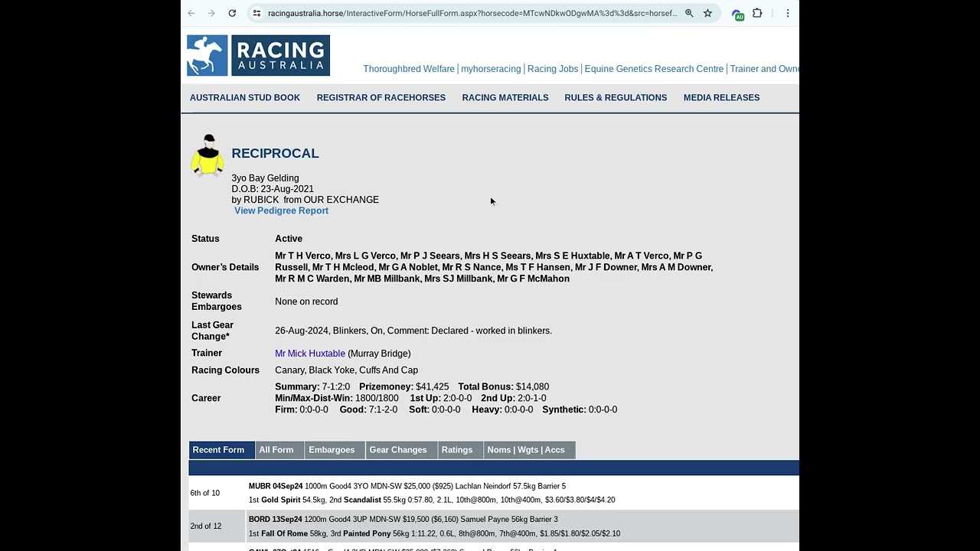Click 'None on record' stewards embargoes value

click(306, 302)
